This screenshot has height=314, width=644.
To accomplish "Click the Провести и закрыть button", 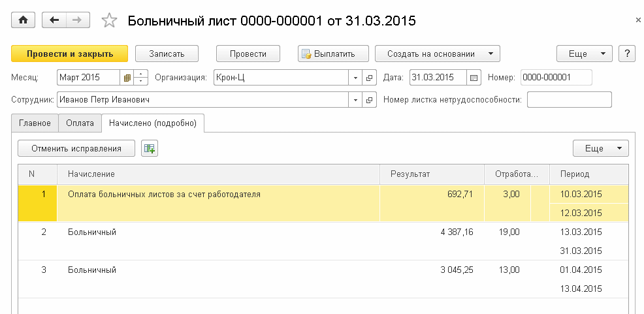I will (x=70, y=54).
